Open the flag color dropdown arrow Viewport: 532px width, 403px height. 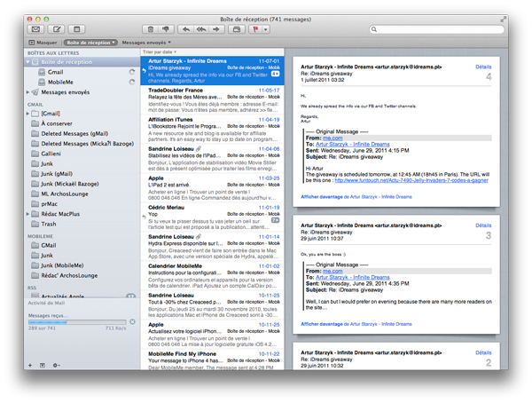(x=266, y=29)
